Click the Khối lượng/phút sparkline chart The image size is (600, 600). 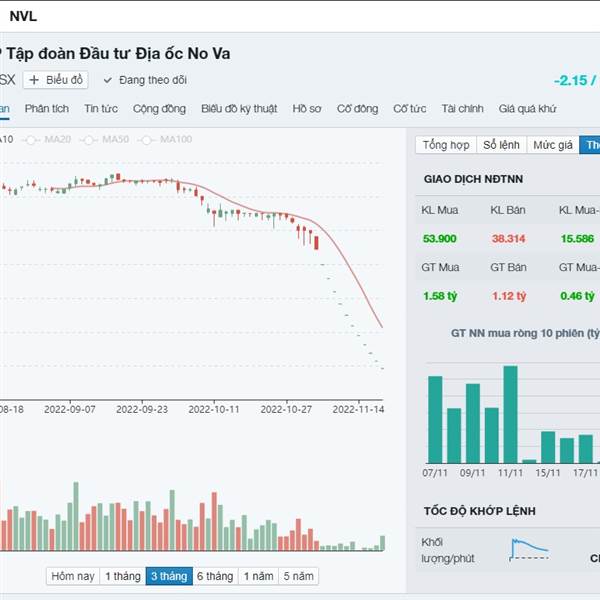[530, 549]
